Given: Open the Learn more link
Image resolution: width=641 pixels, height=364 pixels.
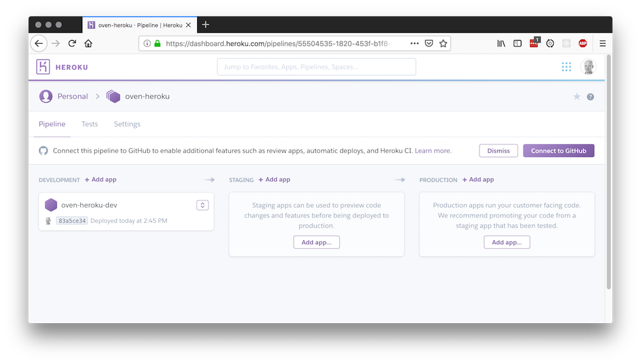Looking at the screenshot, I should [x=433, y=151].
